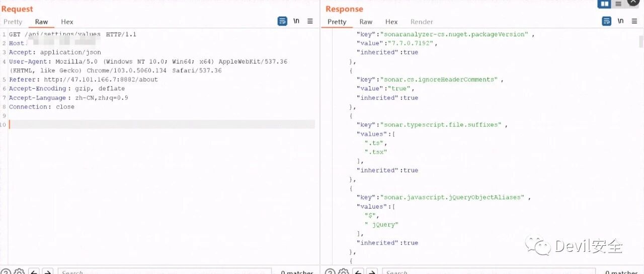Click the "$" value in Response
Image resolution: width=644 pixels, height=274 pixels.
(371, 216)
